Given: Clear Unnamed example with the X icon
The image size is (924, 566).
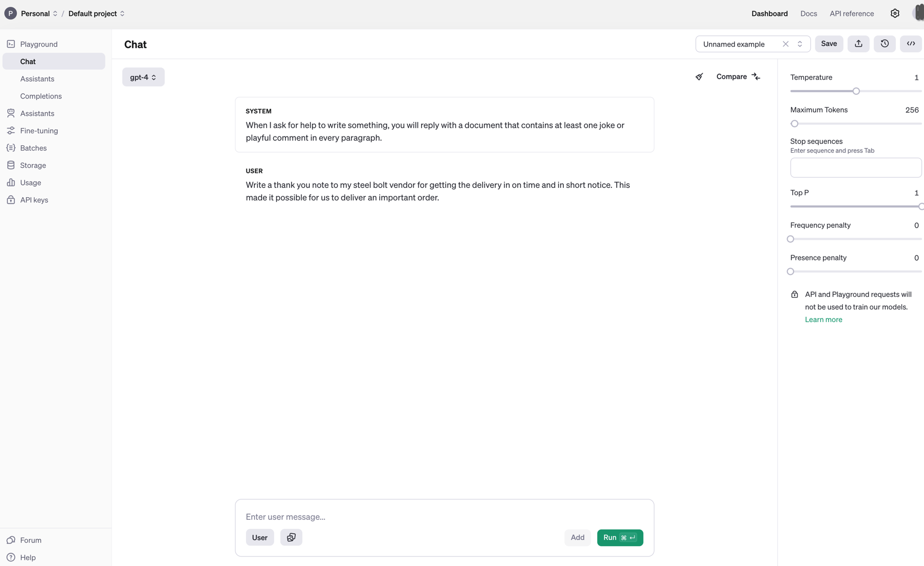Looking at the screenshot, I should point(786,44).
